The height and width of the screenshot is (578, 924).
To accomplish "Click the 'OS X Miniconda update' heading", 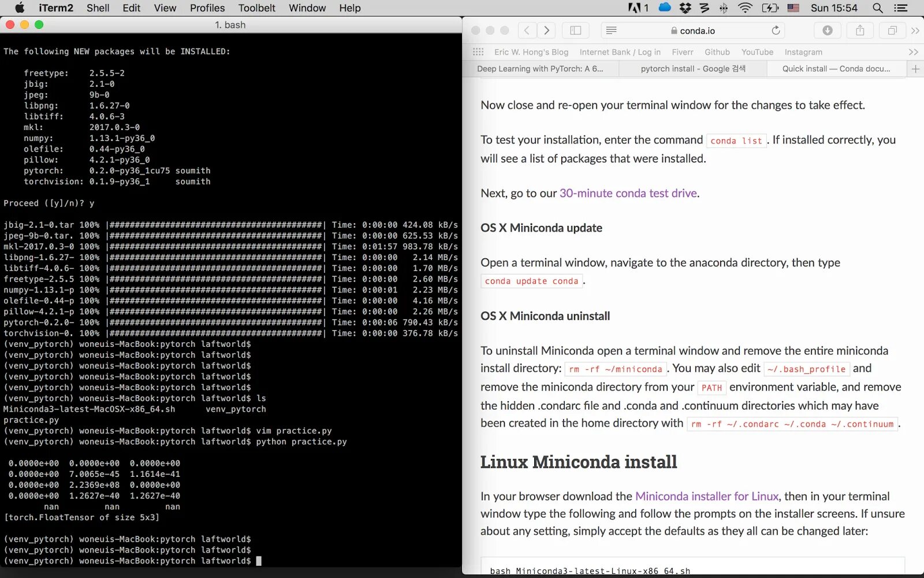I will coord(541,228).
